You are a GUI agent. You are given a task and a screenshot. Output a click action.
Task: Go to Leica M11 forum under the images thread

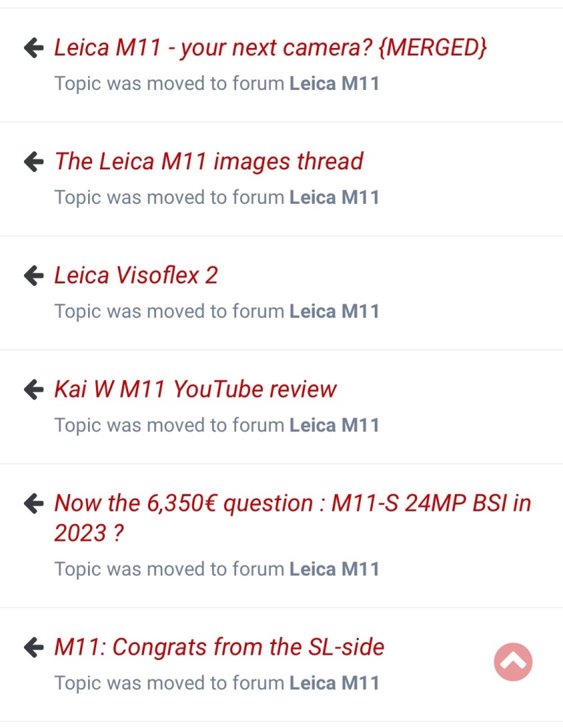[334, 197]
